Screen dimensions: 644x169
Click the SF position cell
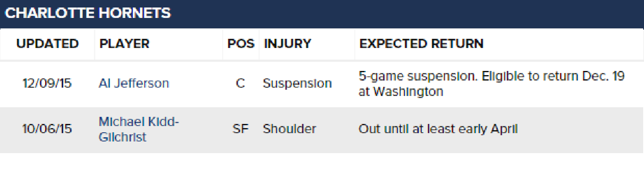[x=240, y=129]
